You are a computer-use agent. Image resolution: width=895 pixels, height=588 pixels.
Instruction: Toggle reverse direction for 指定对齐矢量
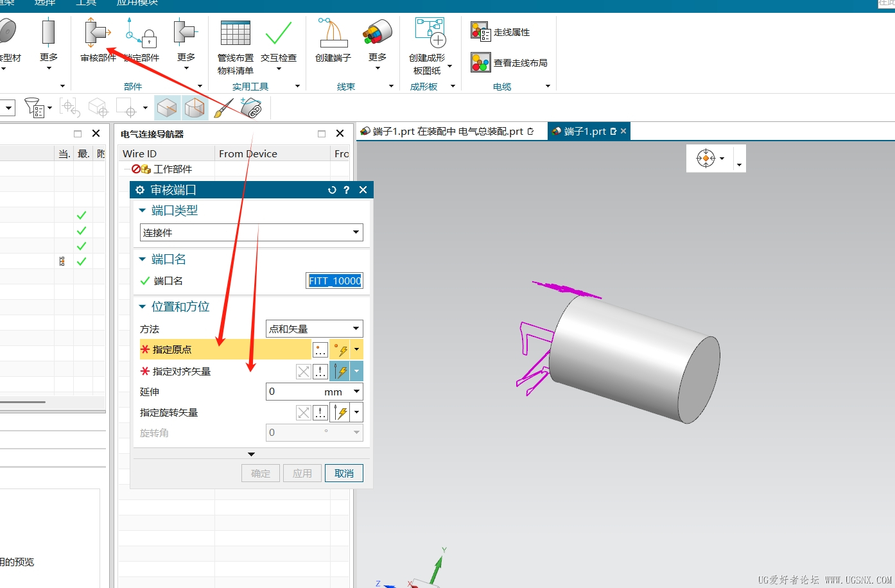point(303,372)
